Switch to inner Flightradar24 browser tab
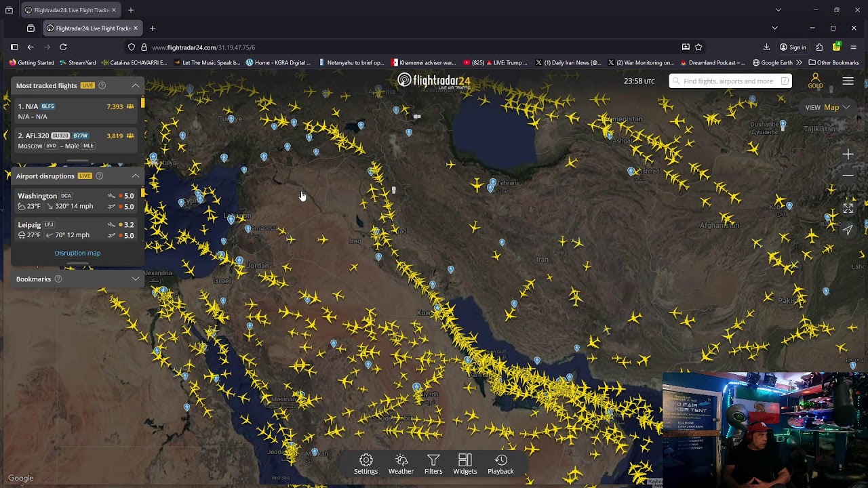The width and height of the screenshot is (868, 488). coord(92,28)
